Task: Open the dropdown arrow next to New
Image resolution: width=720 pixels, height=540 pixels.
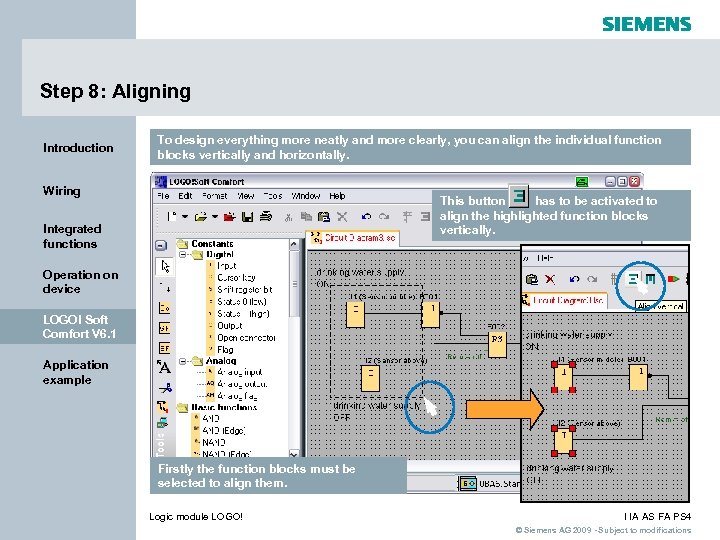Action: [185, 216]
